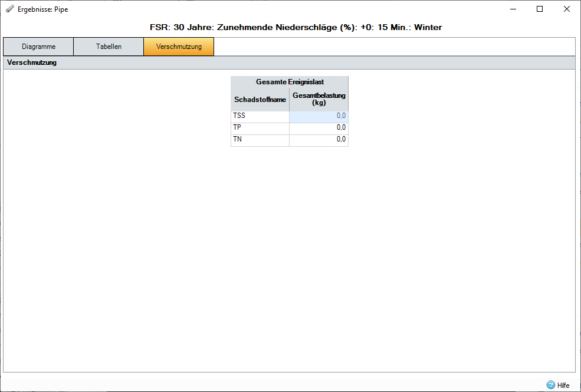The height and width of the screenshot is (392, 581).
Task: Click the pipe icon in title bar
Action: tap(10, 9)
